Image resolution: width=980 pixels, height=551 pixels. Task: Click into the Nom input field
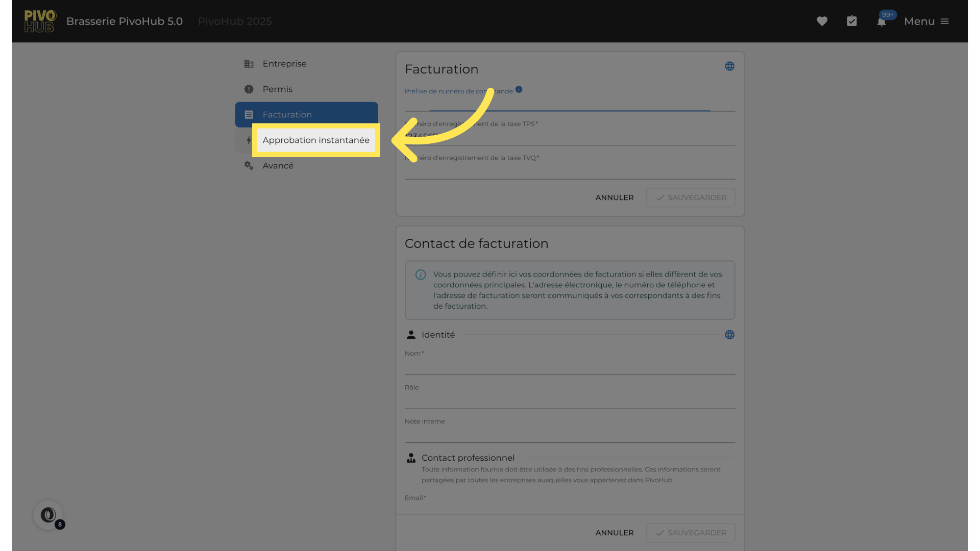pos(569,366)
